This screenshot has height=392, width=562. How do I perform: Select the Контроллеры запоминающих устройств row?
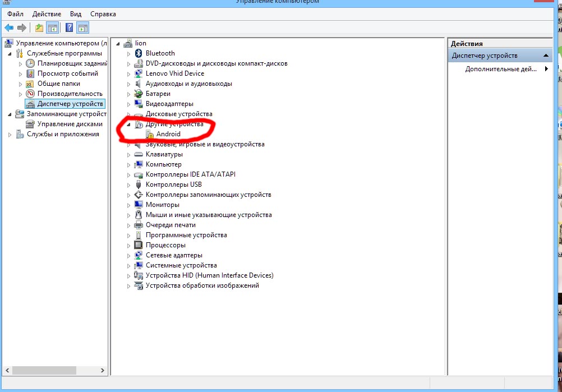208,195
